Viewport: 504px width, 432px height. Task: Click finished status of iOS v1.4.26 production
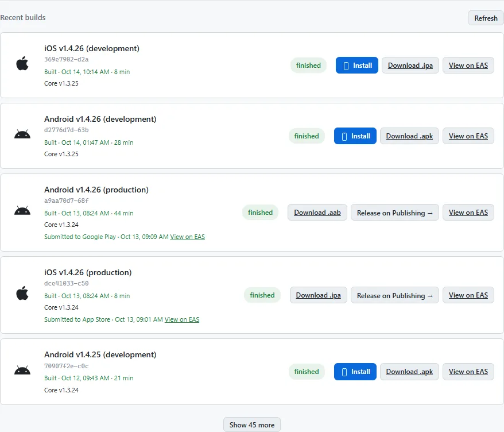tap(262, 295)
